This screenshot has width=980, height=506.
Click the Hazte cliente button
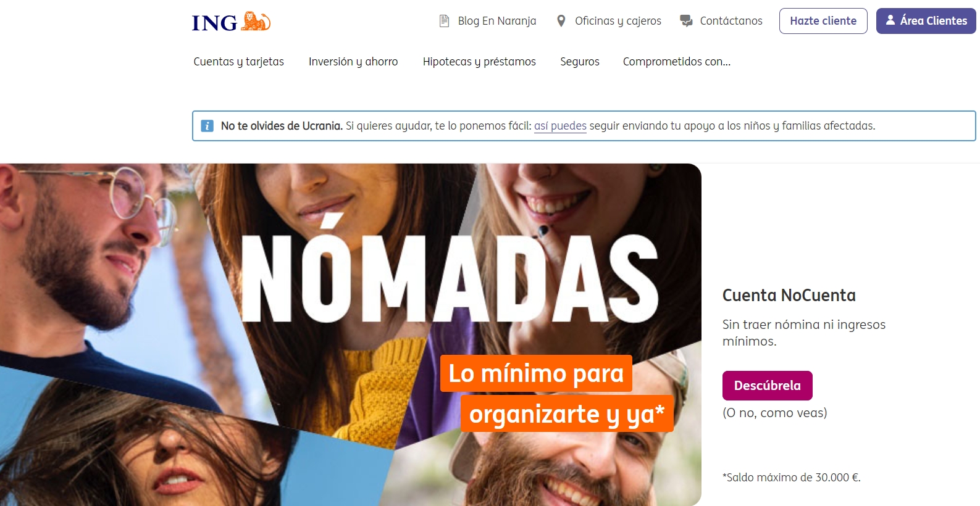click(823, 21)
